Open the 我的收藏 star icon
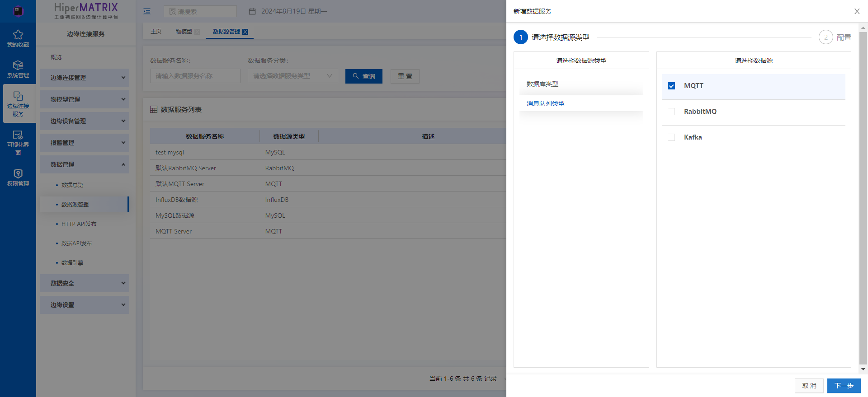The width and height of the screenshot is (868, 397). tap(18, 35)
